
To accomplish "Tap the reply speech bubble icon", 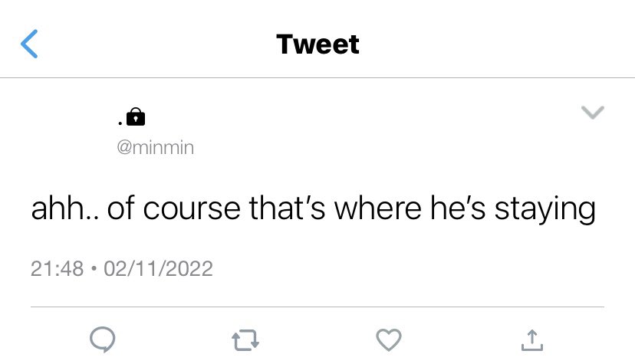I will [x=103, y=339].
